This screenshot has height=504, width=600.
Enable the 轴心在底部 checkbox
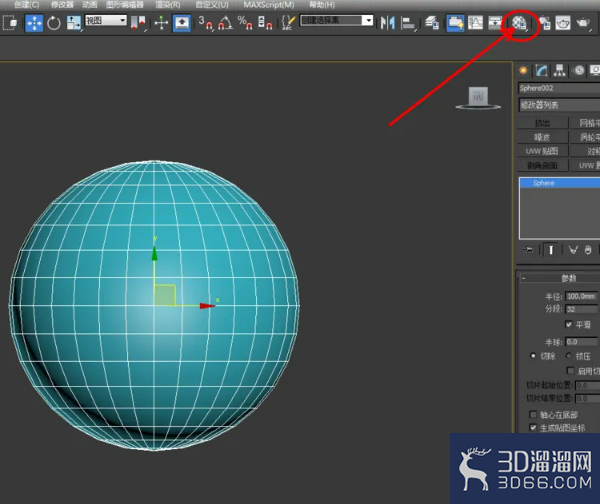(x=533, y=414)
